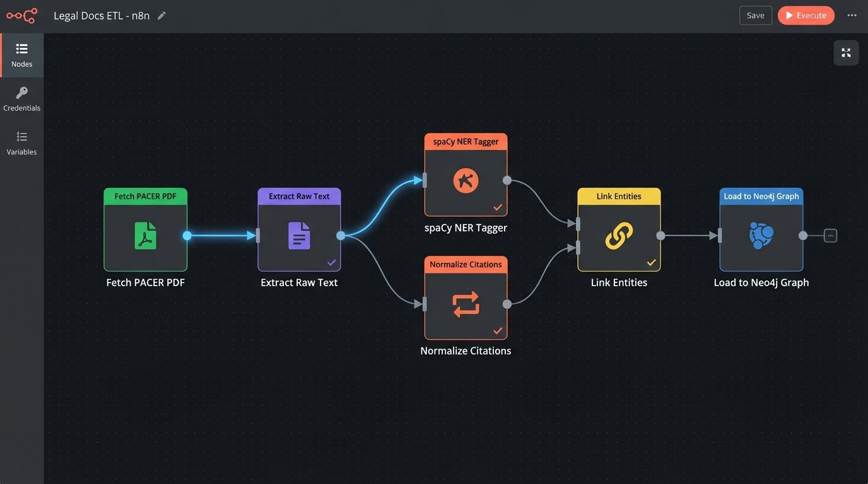Viewport: 868px width, 484px height.
Task: Run the workflow with Execute button
Action: [x=806, y=16]
